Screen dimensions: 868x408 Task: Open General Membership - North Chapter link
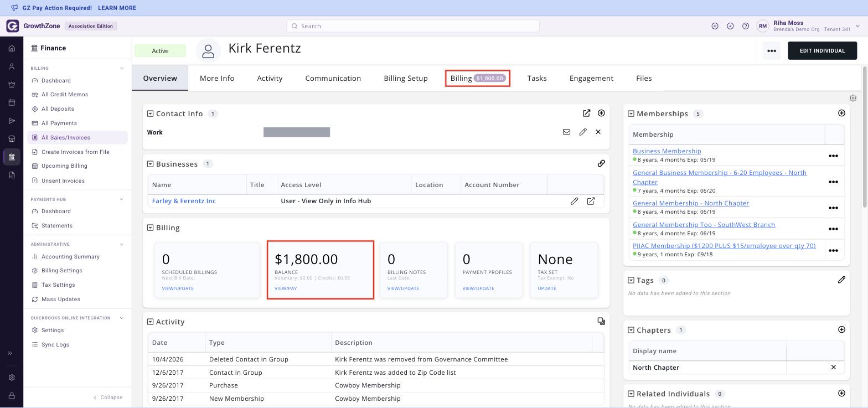pyautogui.click(x=691, y=203)
